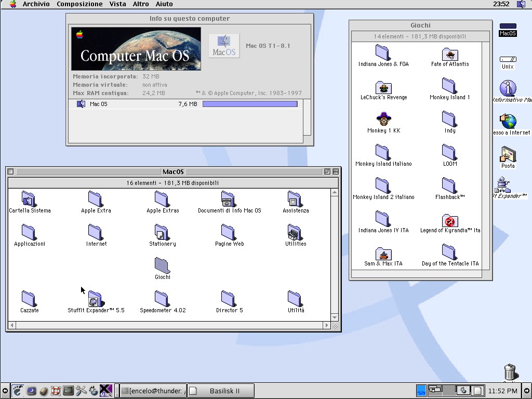Viewport: 532px width, 399px height.
Task: Select the StuffIt Expander 5.5 folder
Action: 96,302
